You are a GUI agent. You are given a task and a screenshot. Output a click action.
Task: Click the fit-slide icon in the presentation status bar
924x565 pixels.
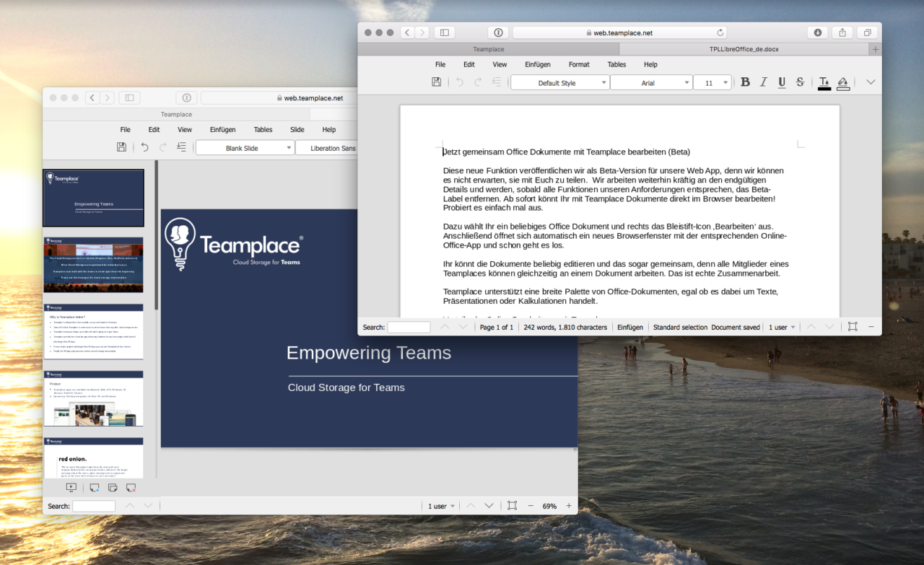point(512,506)
